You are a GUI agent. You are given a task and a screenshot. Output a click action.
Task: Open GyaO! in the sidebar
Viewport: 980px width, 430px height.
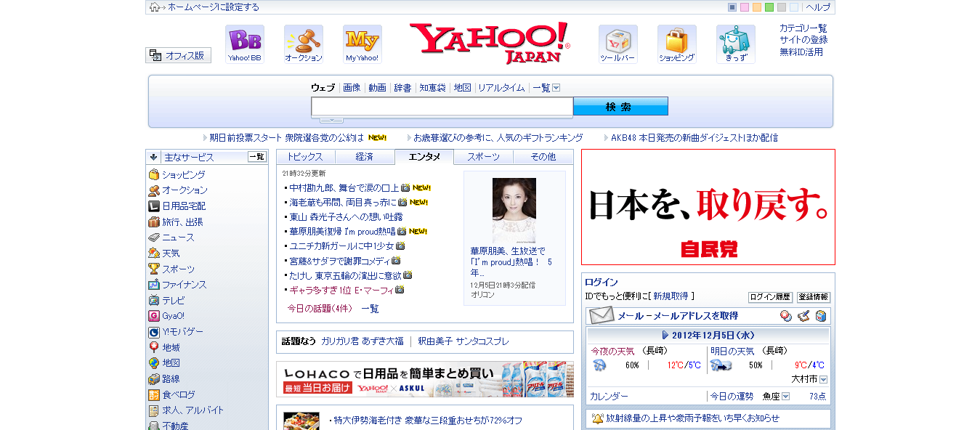tap(173, 316)
